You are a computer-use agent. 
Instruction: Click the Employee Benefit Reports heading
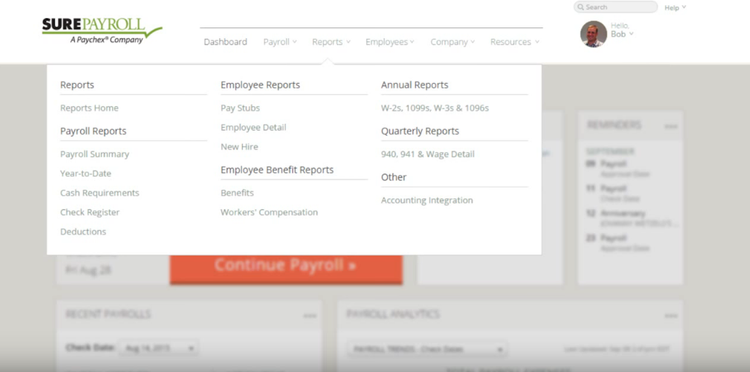pyautogui.click(x=277, y=170)
